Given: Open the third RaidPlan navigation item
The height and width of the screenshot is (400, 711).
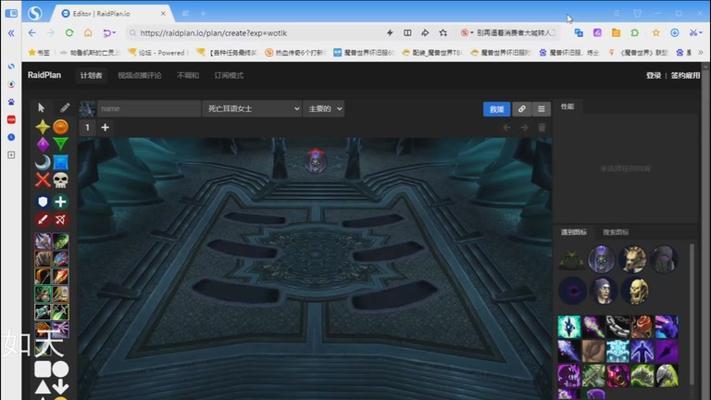Looking at the screenshot, I should click(x=188, y=76).
